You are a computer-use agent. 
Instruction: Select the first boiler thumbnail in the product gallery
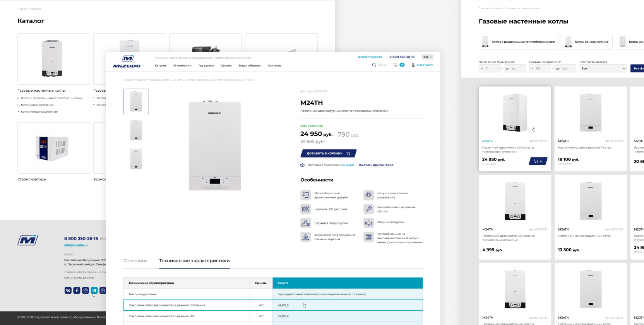pyautogui.click(x=136, y=101)
